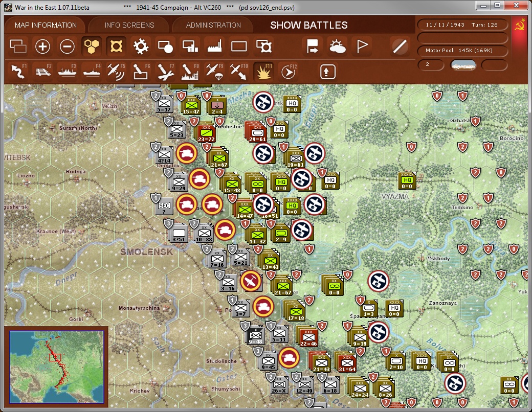Select the grey counter labeled 9=29
This screenshot has width=532, height=412.
[178, 182]
